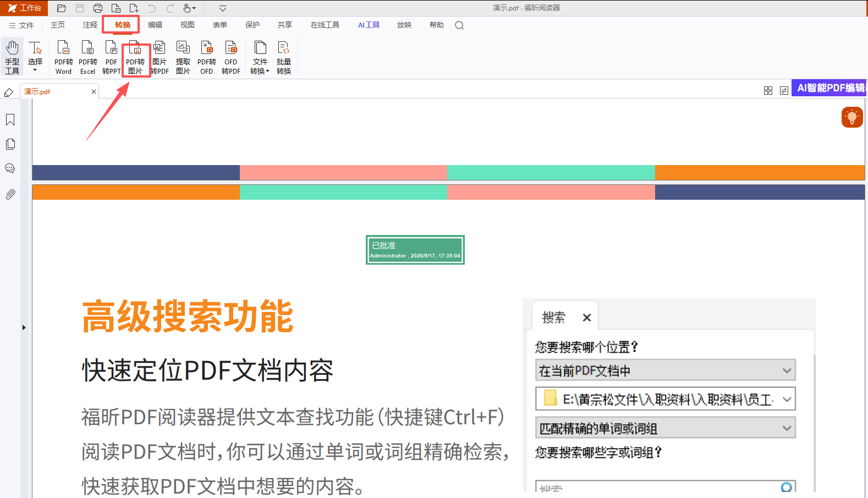Click the 批量转换 batch convert button
Viewport: 868px width, 498px height.
pos(284,57)
